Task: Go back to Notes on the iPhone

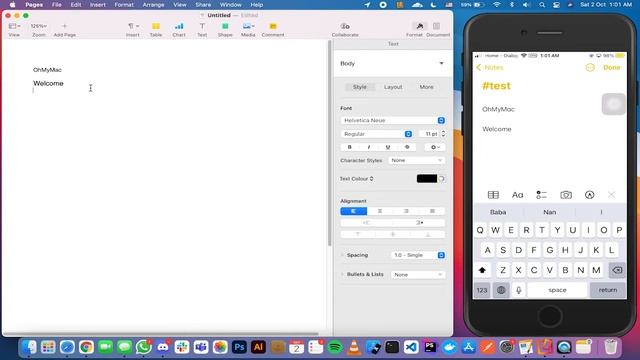Action: click(490, 67)
